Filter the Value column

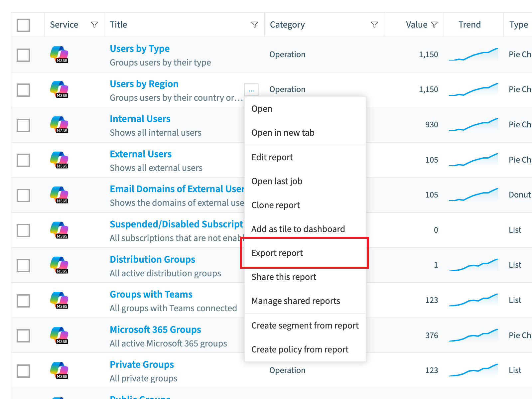click(x=434, y=25)
